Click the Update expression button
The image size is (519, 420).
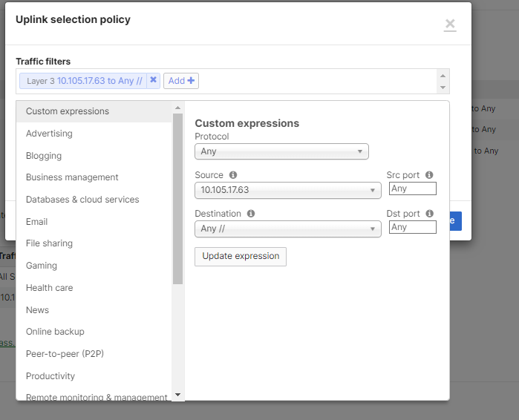pos(241,256)
